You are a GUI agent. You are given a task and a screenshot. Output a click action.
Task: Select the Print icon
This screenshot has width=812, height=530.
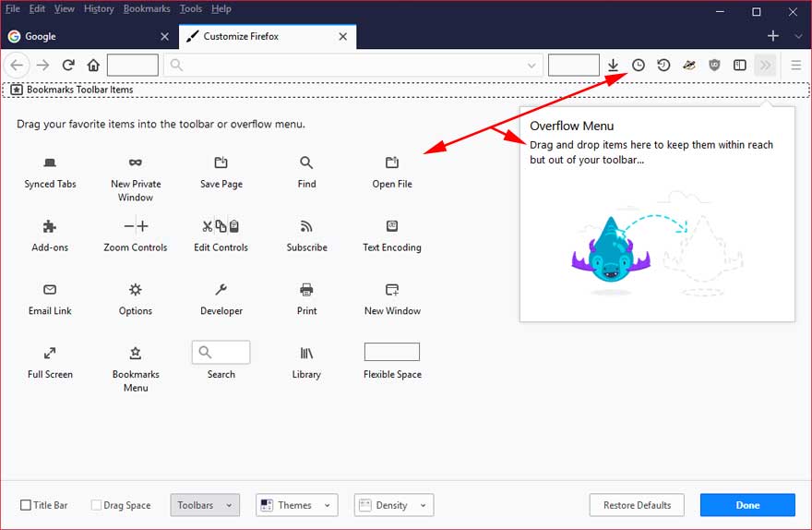[306, 290]
